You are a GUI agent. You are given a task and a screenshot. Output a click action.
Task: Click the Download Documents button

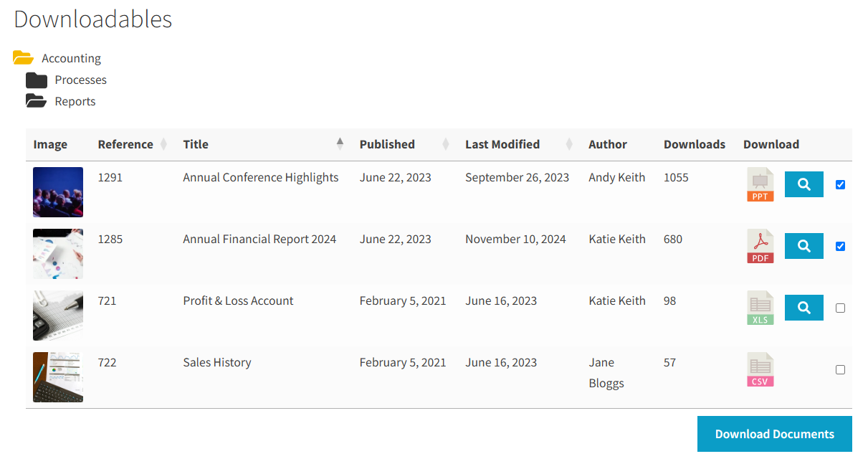[x=774, y=434]
